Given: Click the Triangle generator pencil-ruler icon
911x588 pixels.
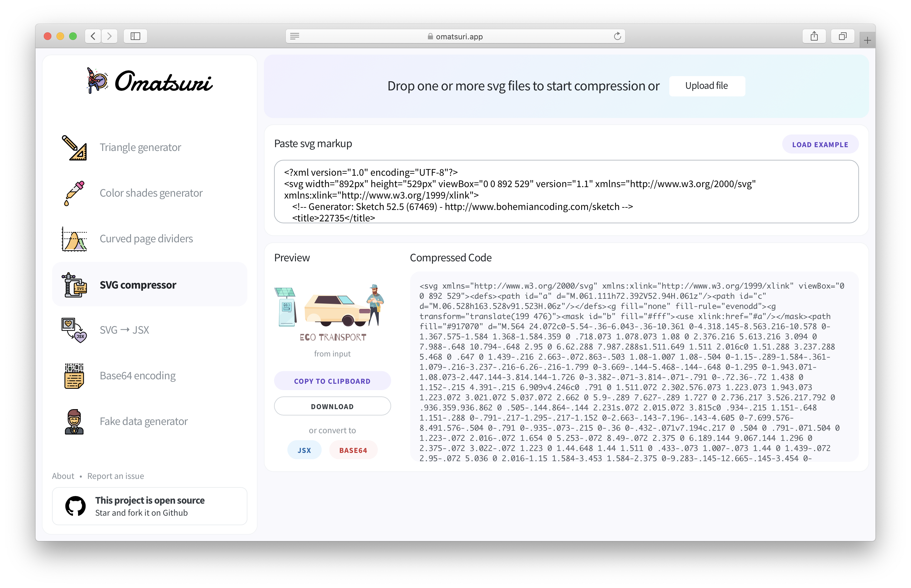Looking at the screenshot, I should (74, 148).
